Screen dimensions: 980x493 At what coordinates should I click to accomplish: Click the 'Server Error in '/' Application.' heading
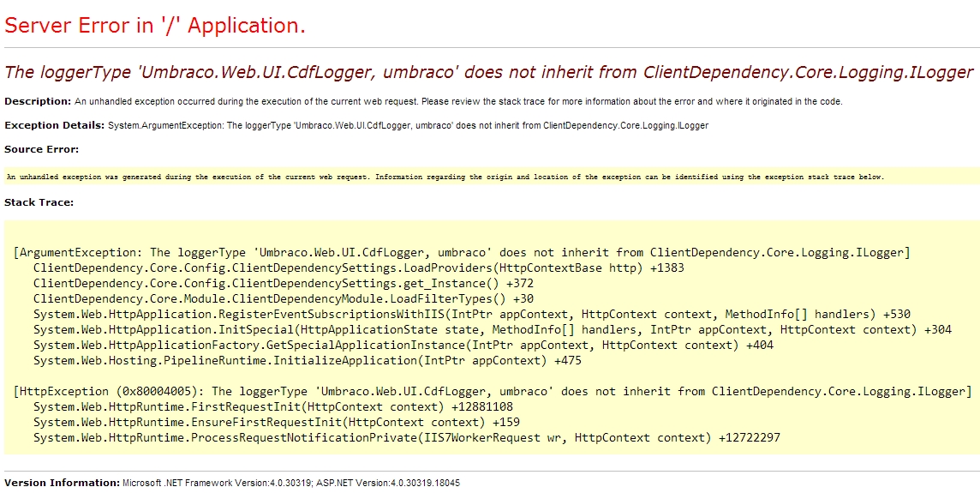point(155,26)
